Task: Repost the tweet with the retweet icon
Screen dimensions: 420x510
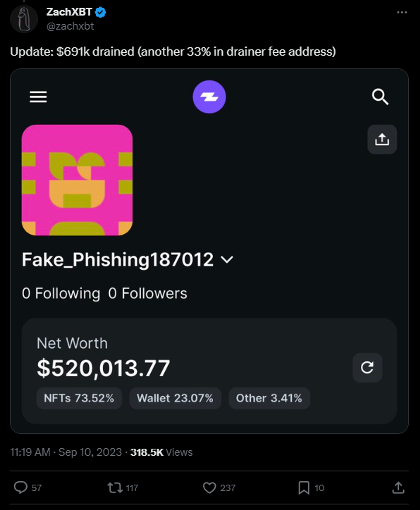Action: [x=115, y=487]
